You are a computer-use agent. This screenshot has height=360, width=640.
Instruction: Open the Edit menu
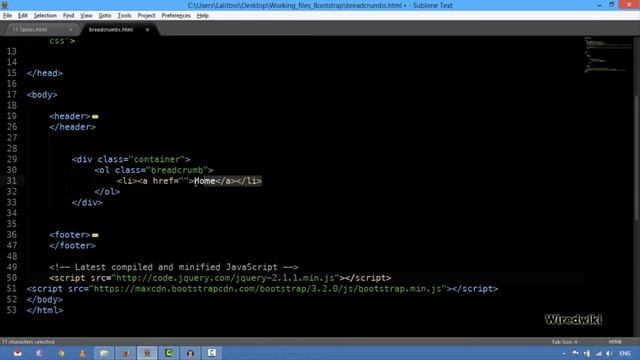click(x=22, y=16)
